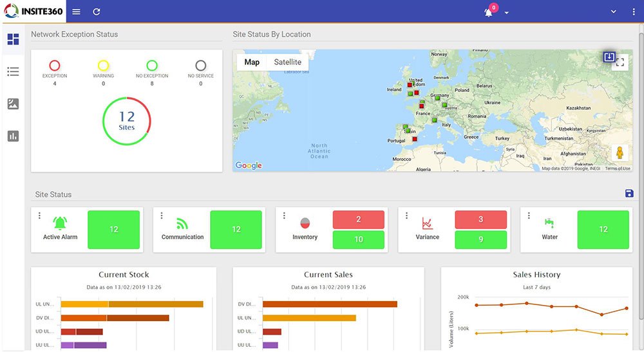This screenshot has height=352, width=644.
Task: Click the UU UL... purple bar in Current Stock
Action: pyautogui.click(x=84, y=346)
